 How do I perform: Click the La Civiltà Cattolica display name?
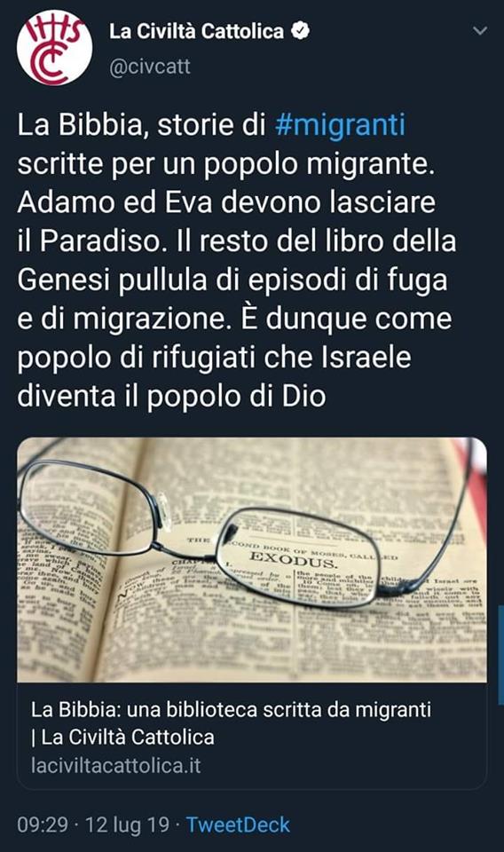tap(197, 31)
